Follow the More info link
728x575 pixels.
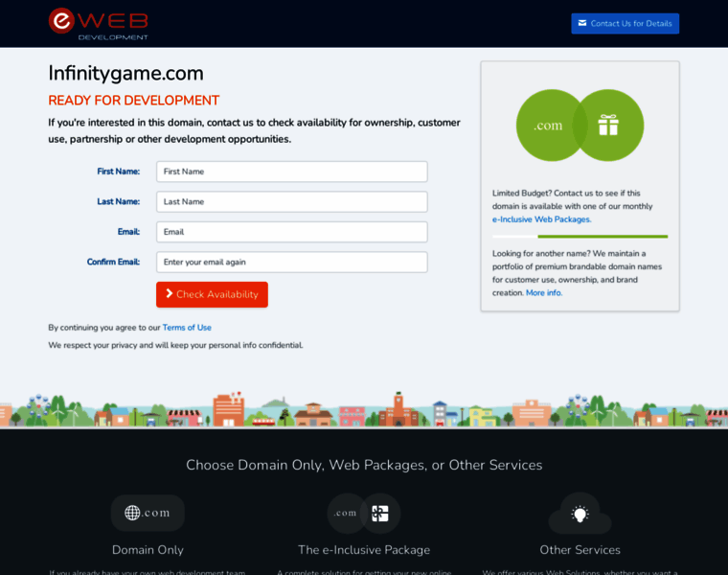(544, 292)
